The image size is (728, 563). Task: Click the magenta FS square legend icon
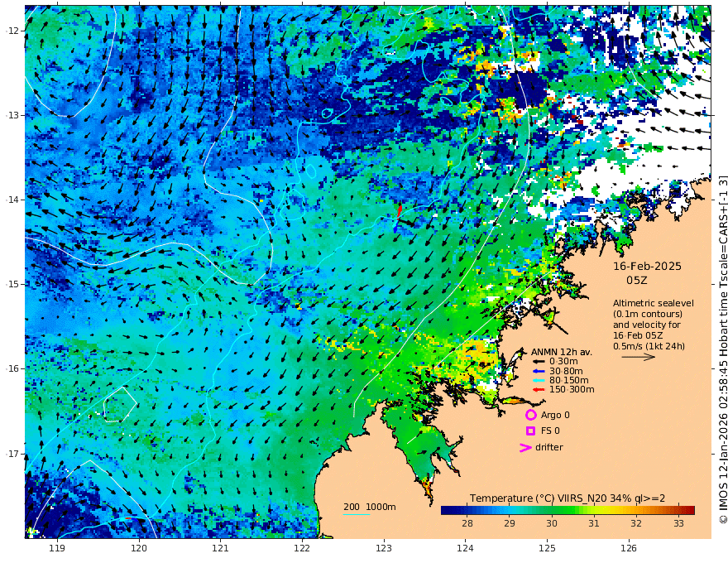(x=530, y=431)
